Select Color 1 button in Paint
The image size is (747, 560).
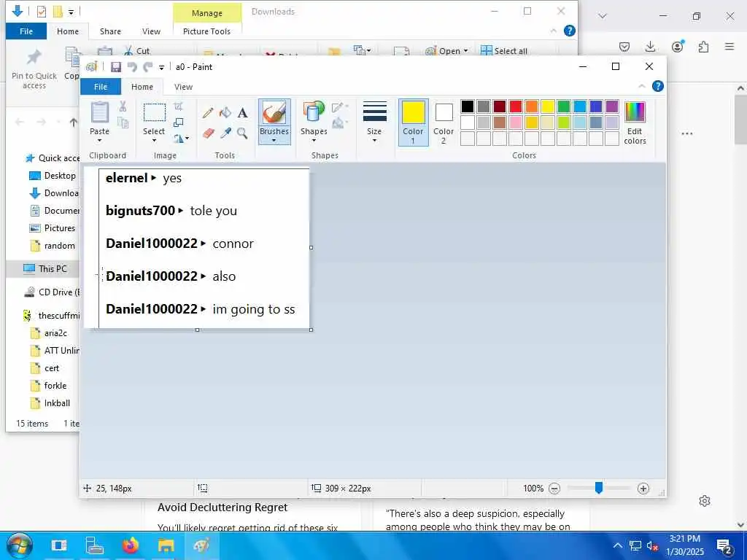413,122
